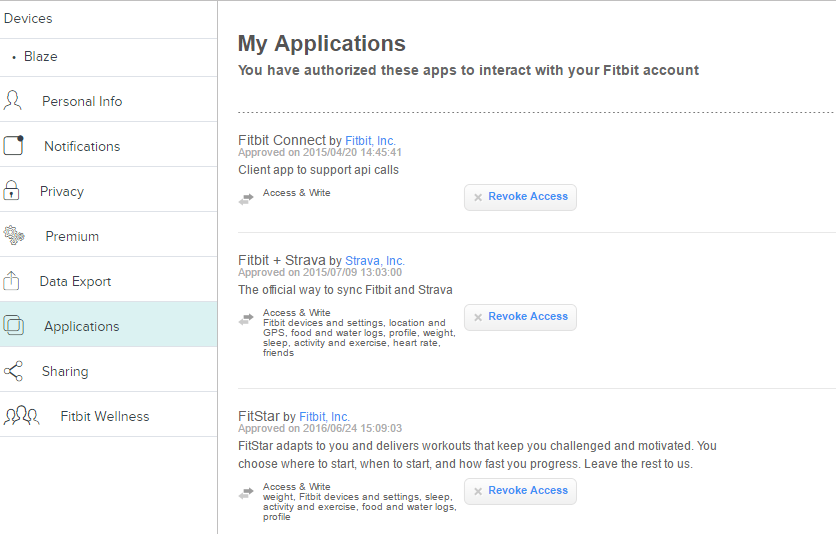Open the Strava, Inc. developer link
Screen dimensions: 836x534
click(x=375, y=261)
